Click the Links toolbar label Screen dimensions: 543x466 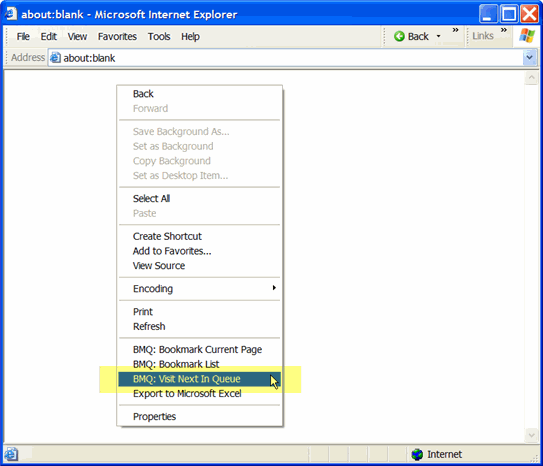(483, 36)
